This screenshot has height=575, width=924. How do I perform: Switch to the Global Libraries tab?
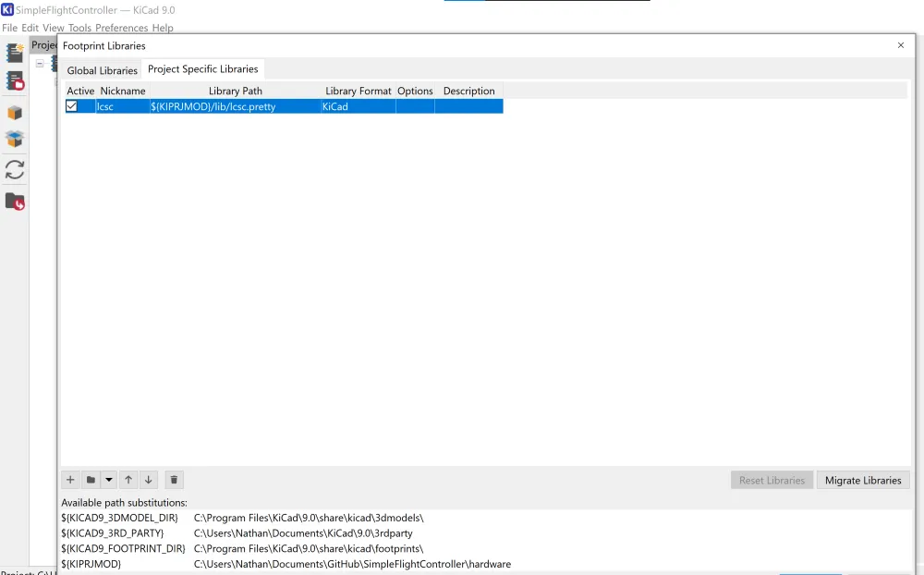(x=102, y=70)
